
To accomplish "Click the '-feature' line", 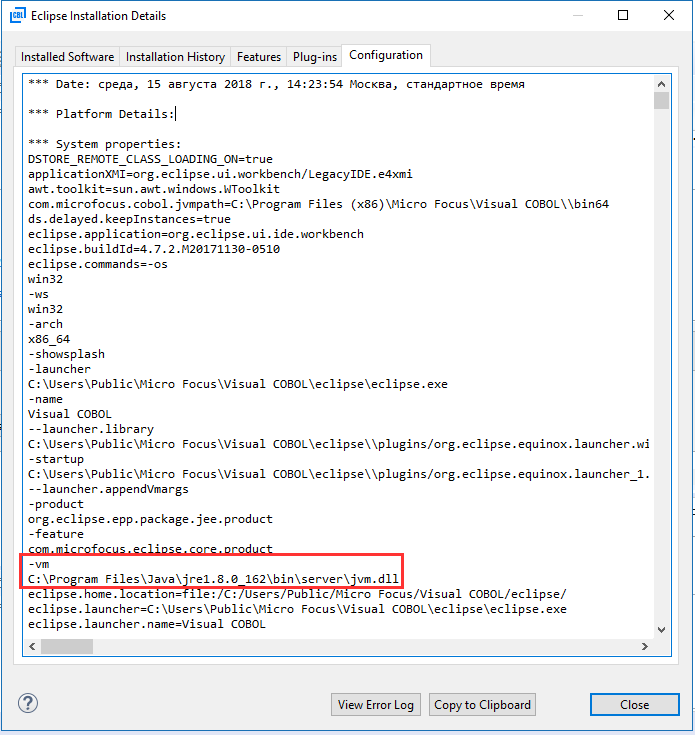I will (56, 534).
